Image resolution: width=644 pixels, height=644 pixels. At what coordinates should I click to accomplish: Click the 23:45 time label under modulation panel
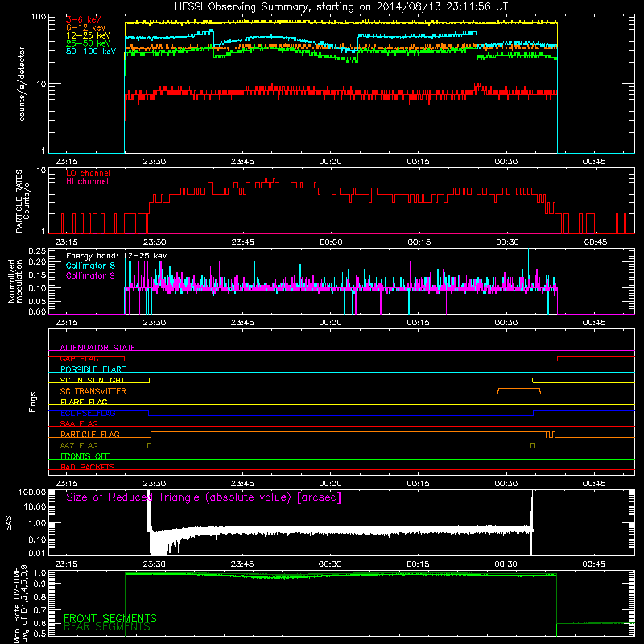pyautogui.click(x=242, y=323)
